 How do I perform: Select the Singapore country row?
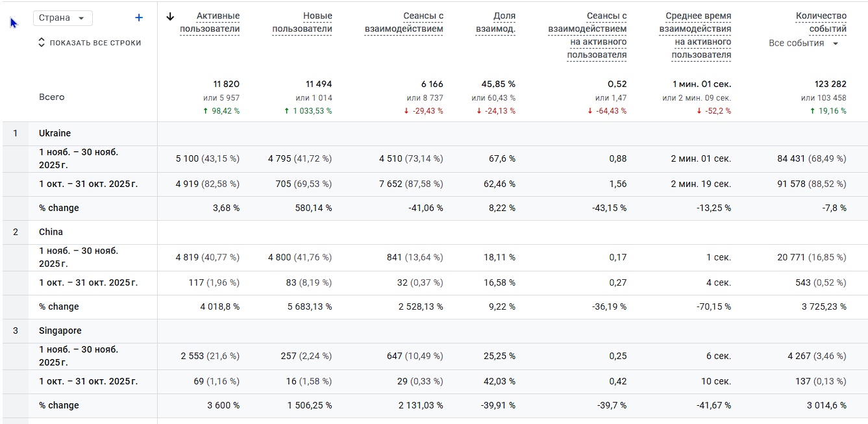(x=60, y=330)
